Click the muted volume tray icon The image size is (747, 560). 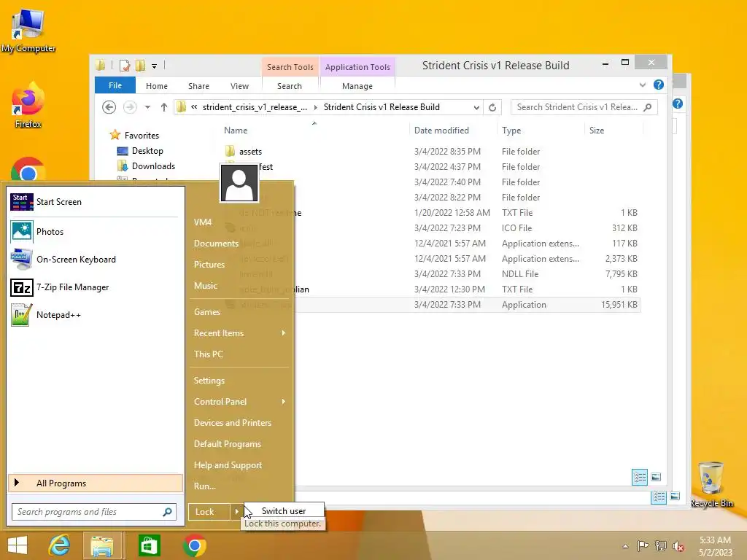click(x=678, y=546)
